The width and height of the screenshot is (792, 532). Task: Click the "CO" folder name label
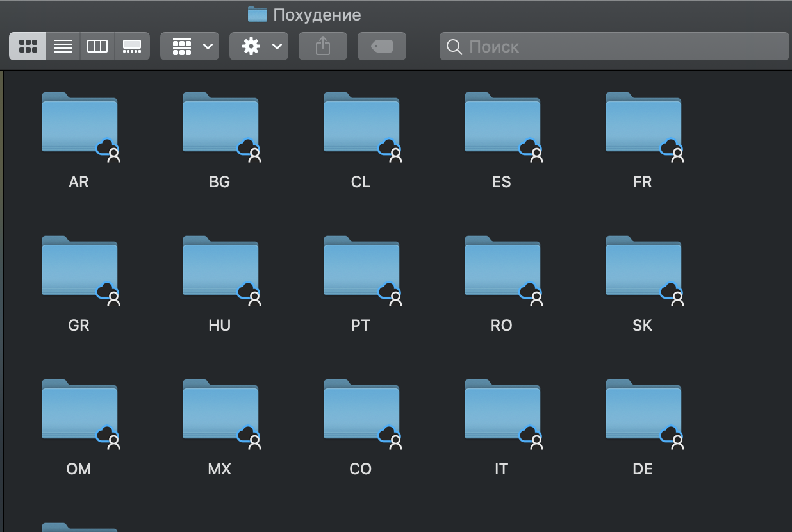361,469
